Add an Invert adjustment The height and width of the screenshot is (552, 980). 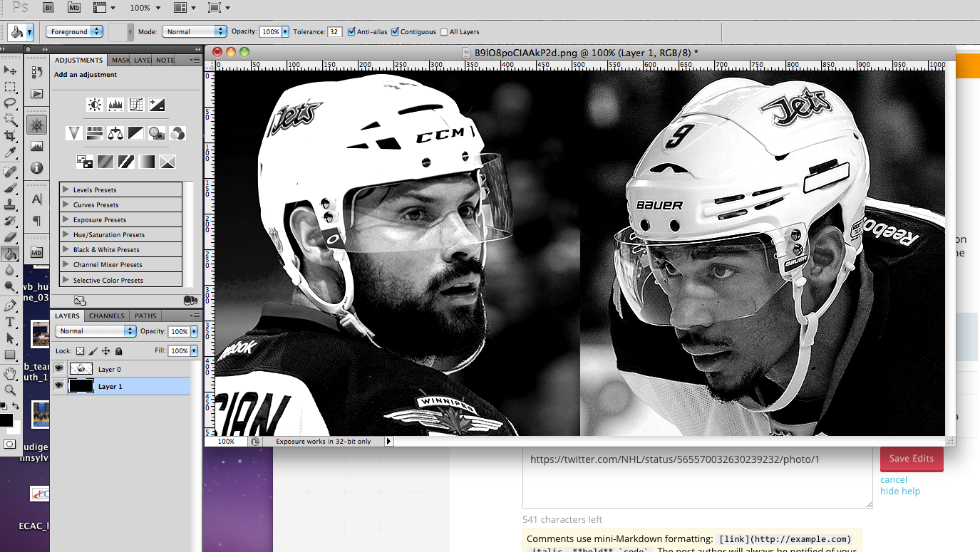pyautogui.click(x=85, y=162)
